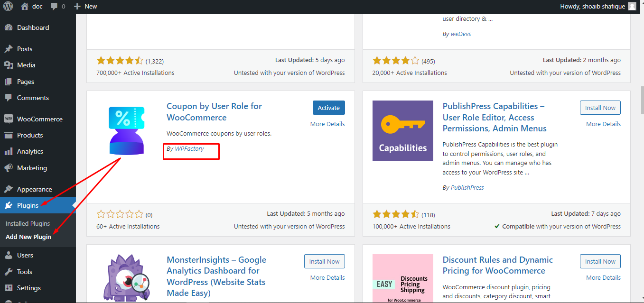Click '60+ Active Installations' text
This screenshot has height=303, width=644.
click(128, 226)
